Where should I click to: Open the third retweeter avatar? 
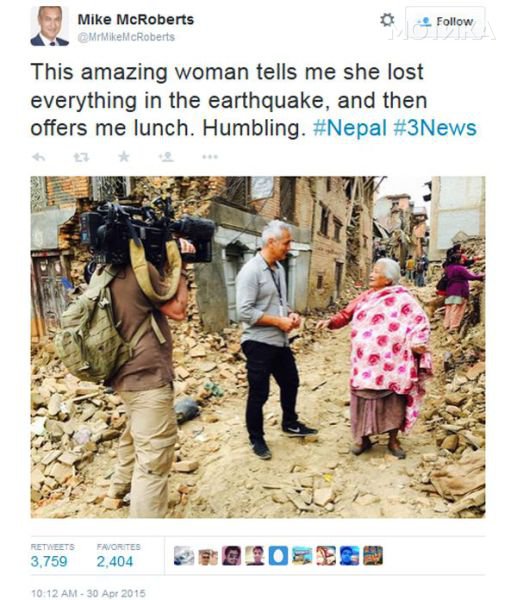[x=231, y=556]
